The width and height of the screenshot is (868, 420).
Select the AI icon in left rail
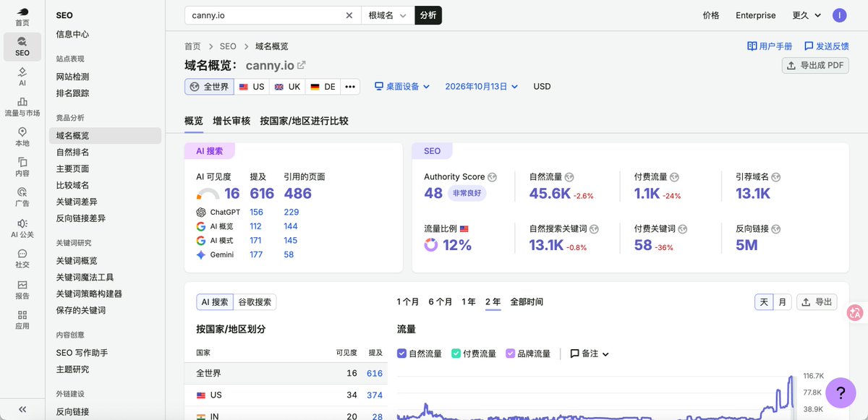click(x=22, y=72)
